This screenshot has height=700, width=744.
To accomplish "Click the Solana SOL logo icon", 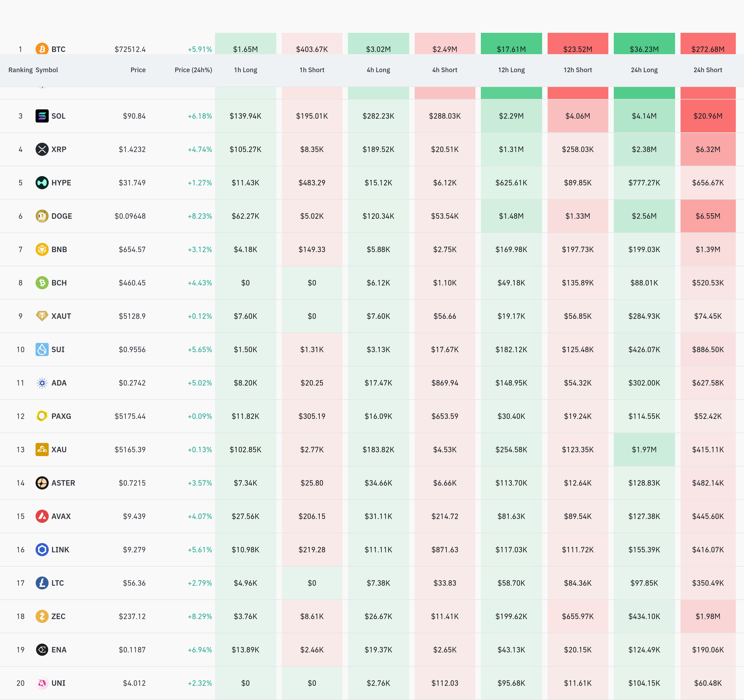I will pos(42,116).
